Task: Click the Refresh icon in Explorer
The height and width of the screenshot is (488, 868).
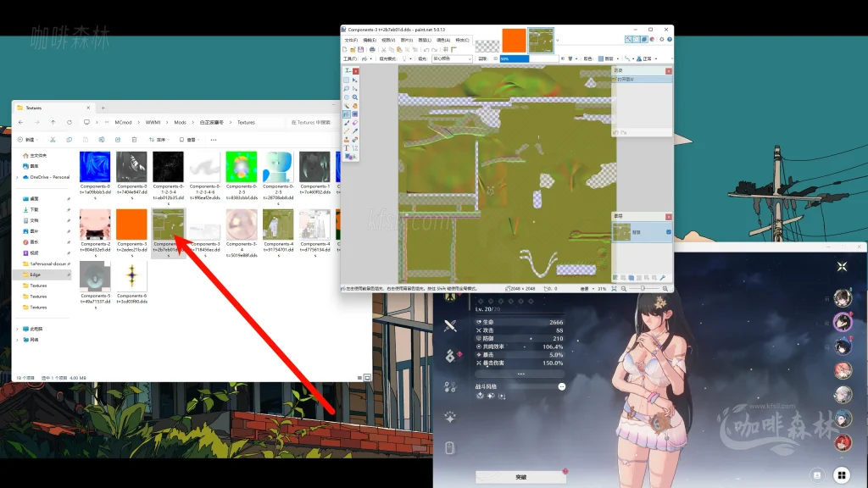Action: [70, 122]
